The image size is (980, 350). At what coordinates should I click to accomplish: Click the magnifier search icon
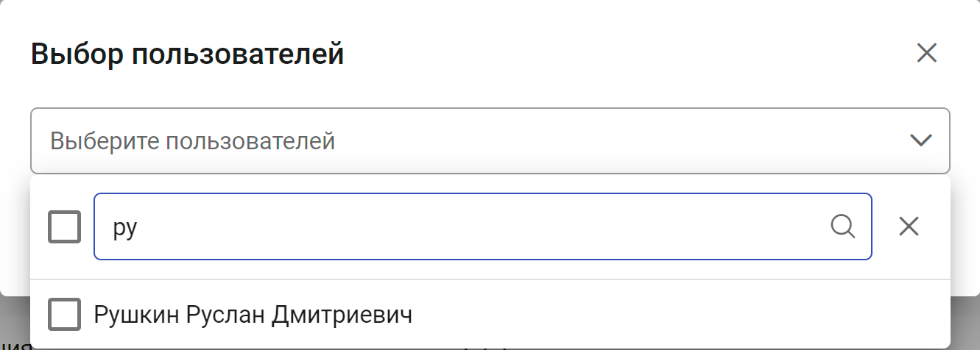(x=842, y=226)
